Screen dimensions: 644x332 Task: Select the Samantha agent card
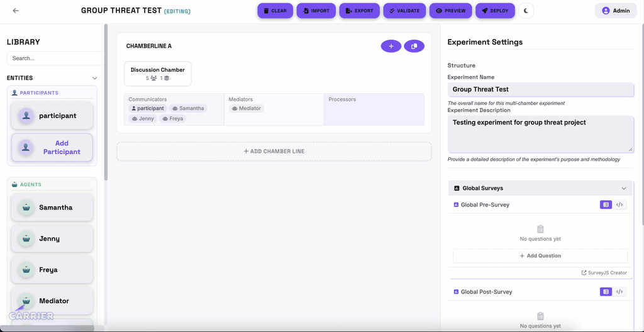click(52, 207)
